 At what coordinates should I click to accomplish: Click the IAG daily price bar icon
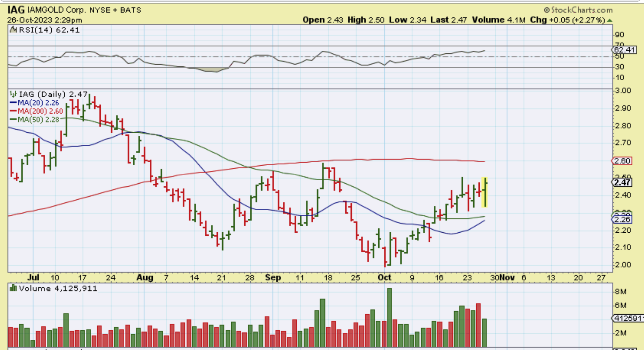[x=13, y=94]
